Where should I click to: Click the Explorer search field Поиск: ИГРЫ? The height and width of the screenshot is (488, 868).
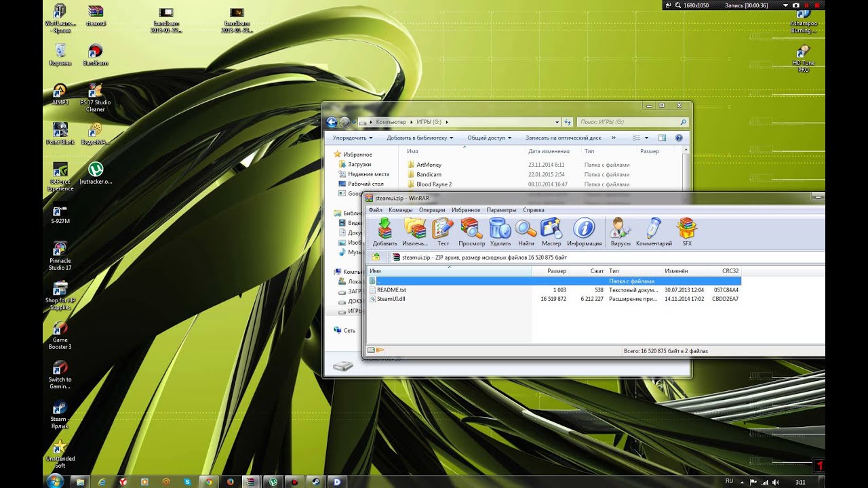coord(632,122)
